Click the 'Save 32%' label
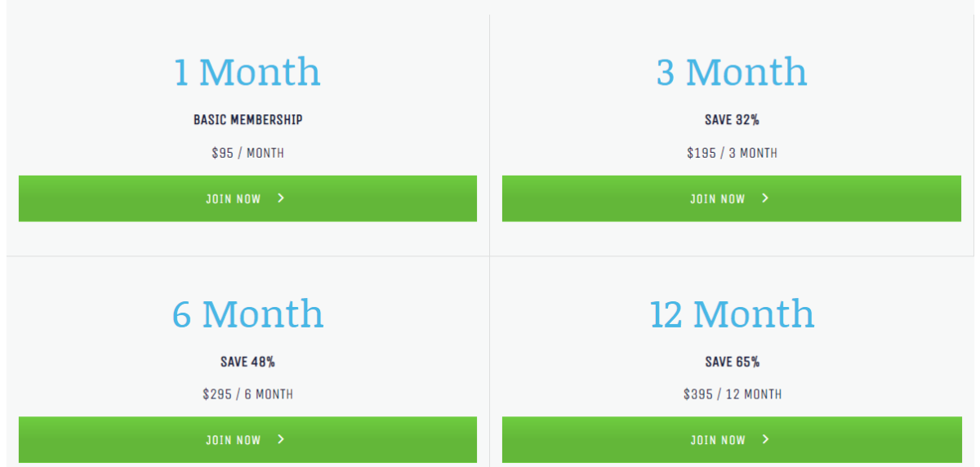980x467 pixels. tap(732, 120)
